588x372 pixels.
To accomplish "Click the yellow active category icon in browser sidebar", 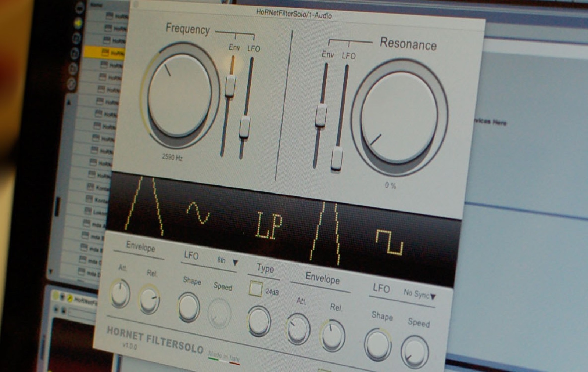I will coord(78,23).
